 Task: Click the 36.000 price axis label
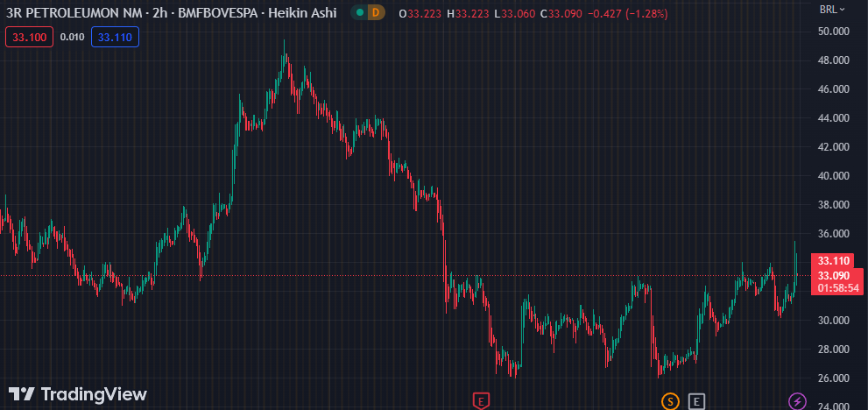pos(834,234)
